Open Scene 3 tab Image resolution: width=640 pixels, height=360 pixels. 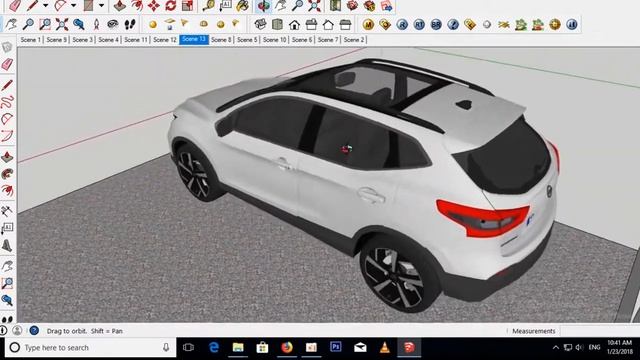(82, 40)
